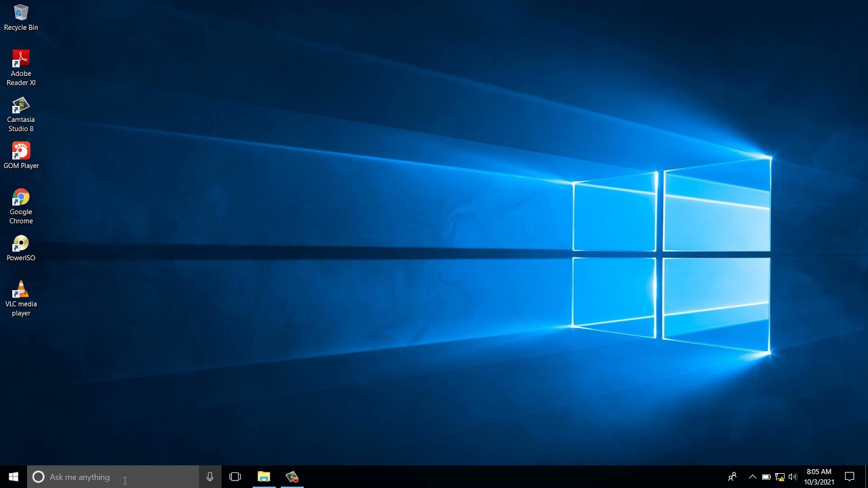The image size is (868, 488).
Task: Select the GOM Player desktop icon
Action: point(21,155)
